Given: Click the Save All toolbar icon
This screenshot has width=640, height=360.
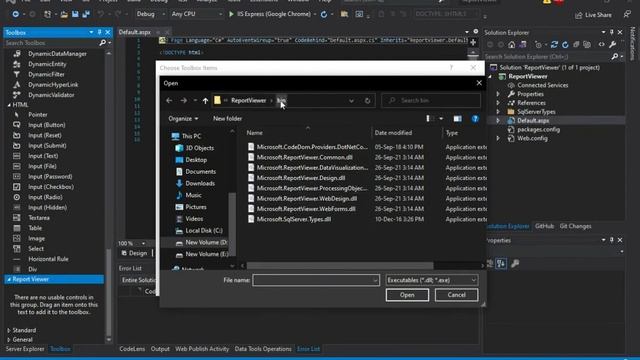Looking at the screenshot, I should 86,14.
